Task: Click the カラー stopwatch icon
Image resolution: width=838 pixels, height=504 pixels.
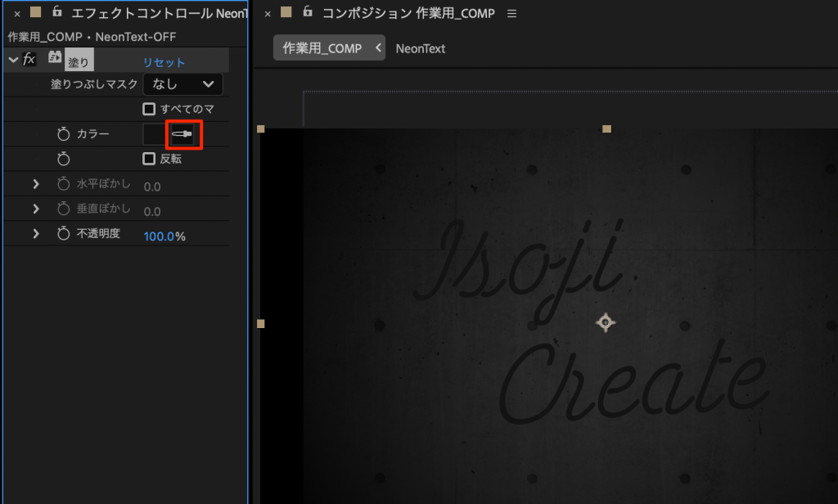Action: coord(64,134)
